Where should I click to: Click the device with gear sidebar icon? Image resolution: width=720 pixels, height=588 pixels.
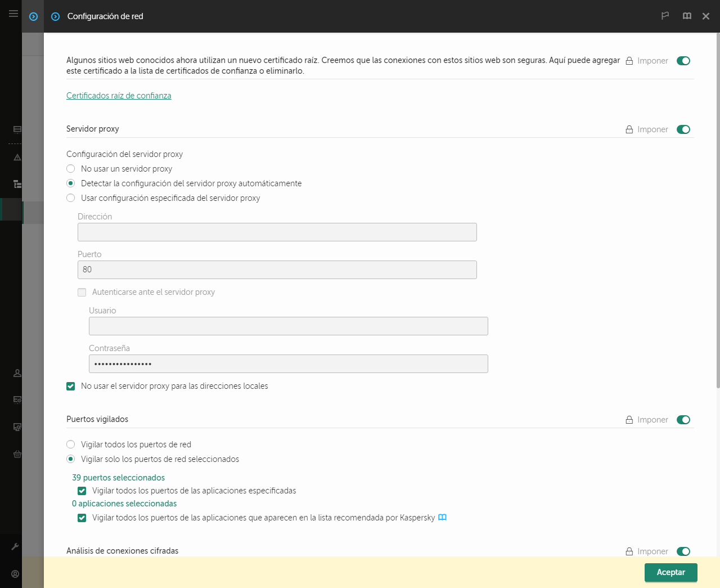click(17, 427)
